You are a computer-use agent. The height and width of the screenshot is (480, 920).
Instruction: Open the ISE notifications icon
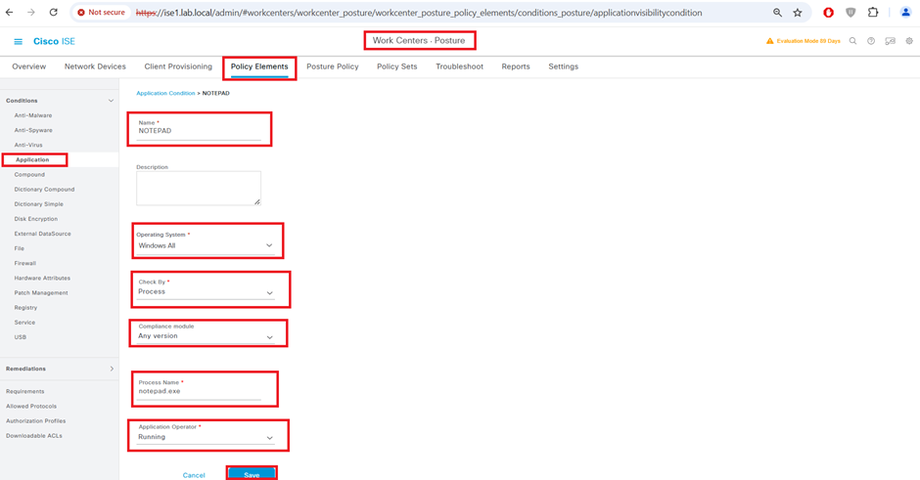[x=890, y=41]
